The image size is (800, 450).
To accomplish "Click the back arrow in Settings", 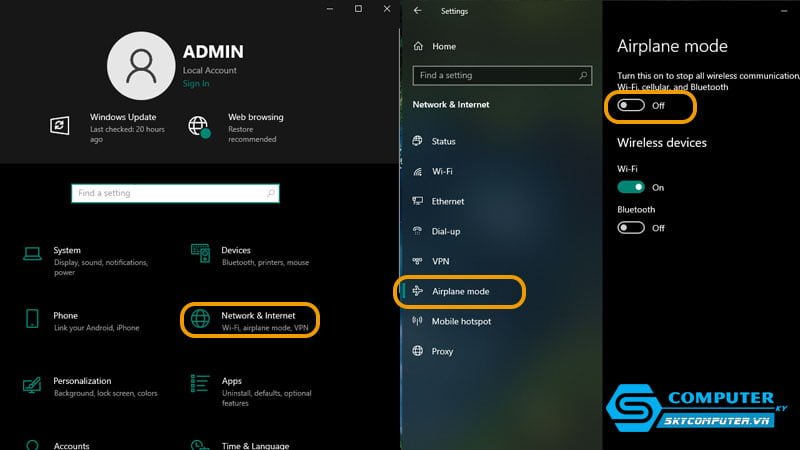I will click(418, 11).
